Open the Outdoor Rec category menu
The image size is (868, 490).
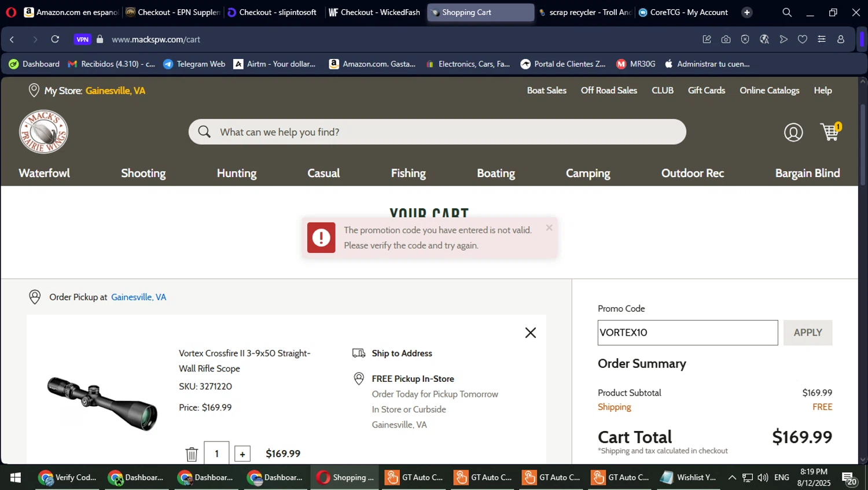[x=693, y=173]
